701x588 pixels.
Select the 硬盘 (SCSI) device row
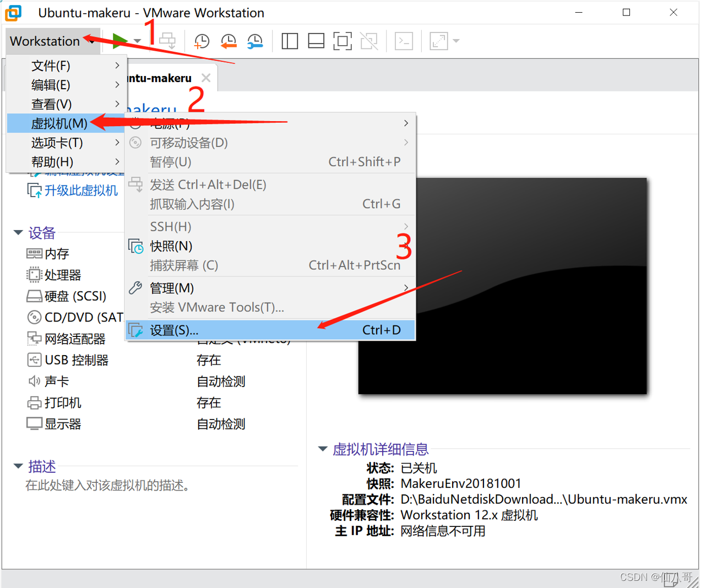pos(67,296)
